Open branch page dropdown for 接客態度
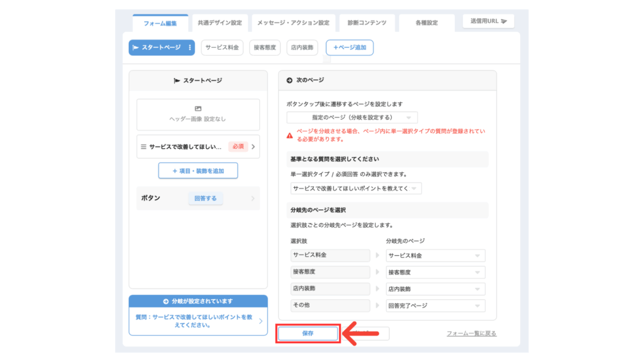The height and width of the screenshot is (362, 644). (x=435, y=273)
